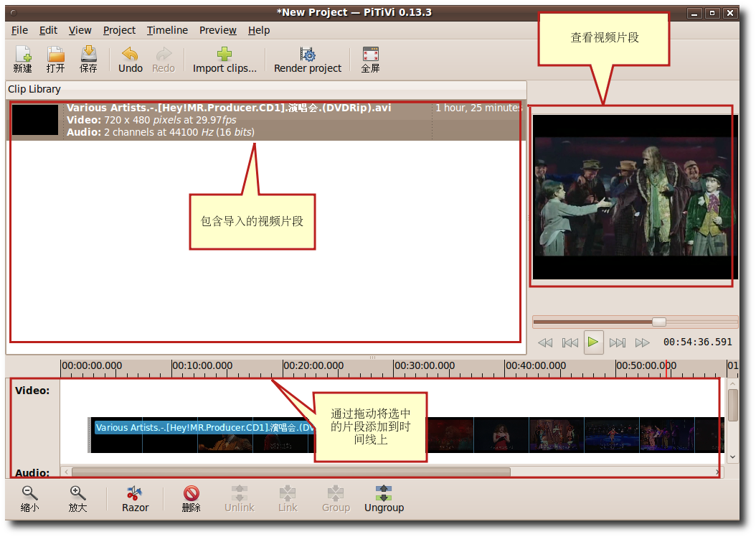Click the timeline horizontal scrollbar thumb
This screenshot has height=537, width=756.
tap(290, 472)
